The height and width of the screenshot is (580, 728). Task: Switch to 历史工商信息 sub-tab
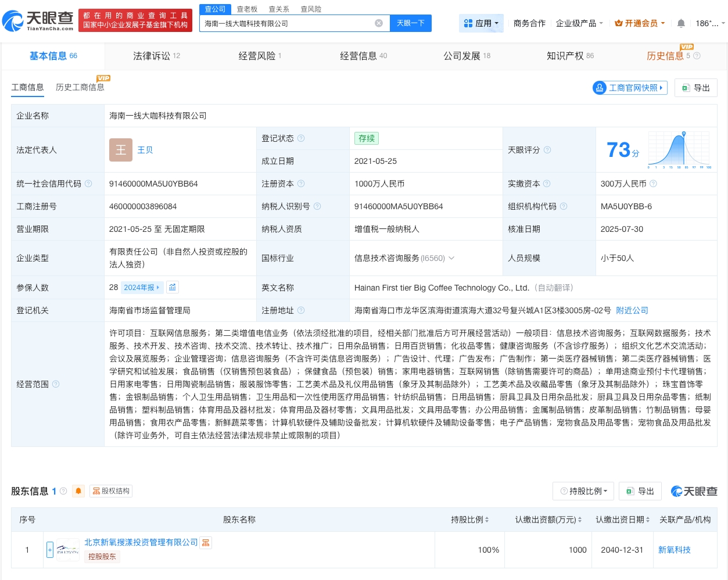(80, 87)
